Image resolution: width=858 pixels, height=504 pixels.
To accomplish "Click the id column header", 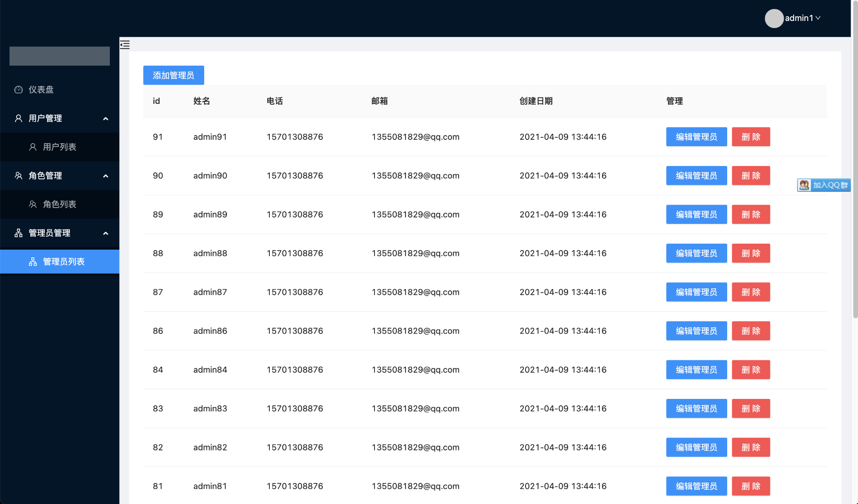I will click(156, 101).
